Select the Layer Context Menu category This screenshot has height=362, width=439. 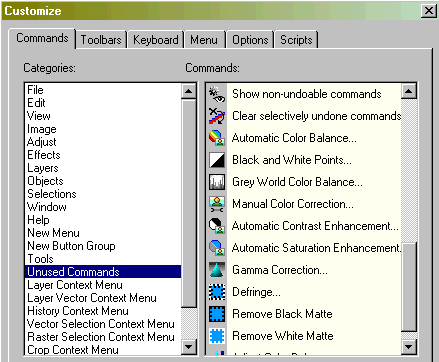pyautogui.click(x=103, y=285)
